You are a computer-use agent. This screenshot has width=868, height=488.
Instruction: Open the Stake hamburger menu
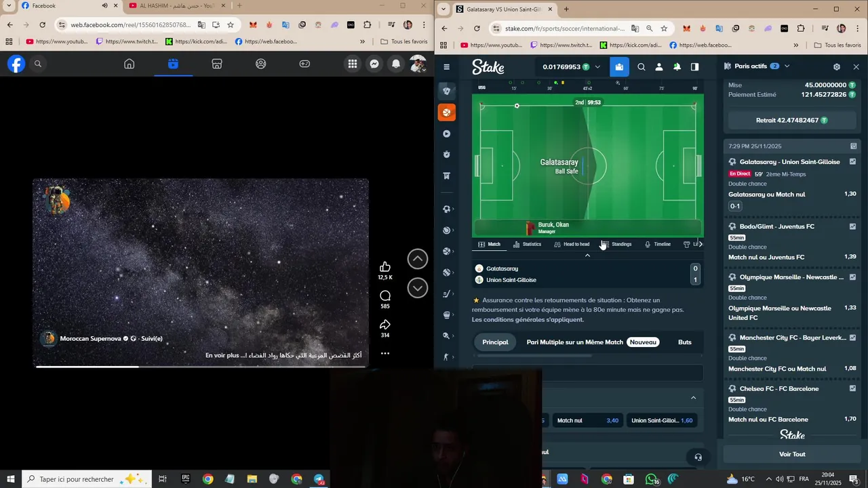446,67
